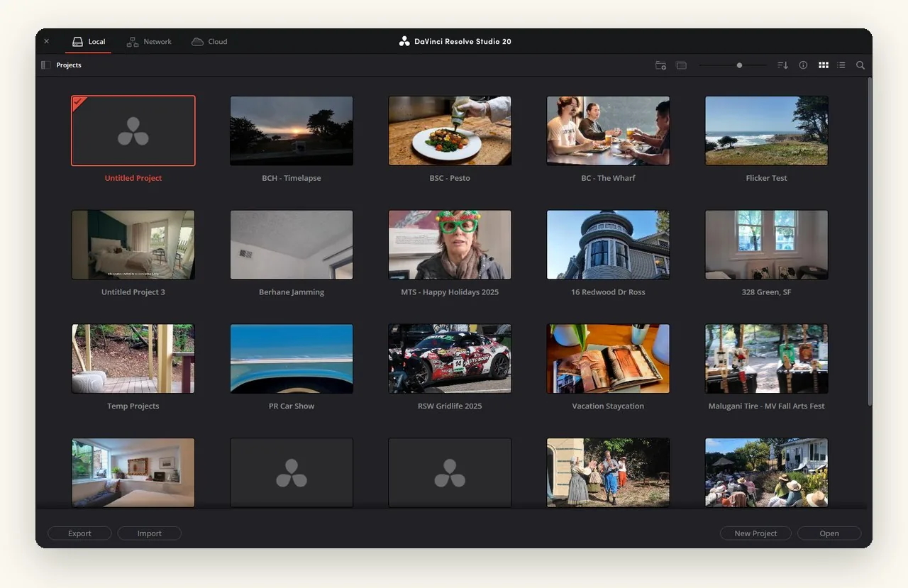Switch to thumbnail grid view
This screenshot has height=588, width=908.
tap(824, 65)
